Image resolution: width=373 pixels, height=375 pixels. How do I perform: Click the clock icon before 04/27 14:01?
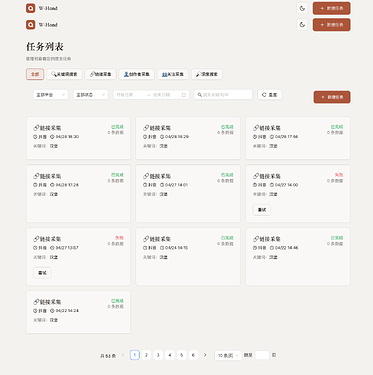coord(162,185)
